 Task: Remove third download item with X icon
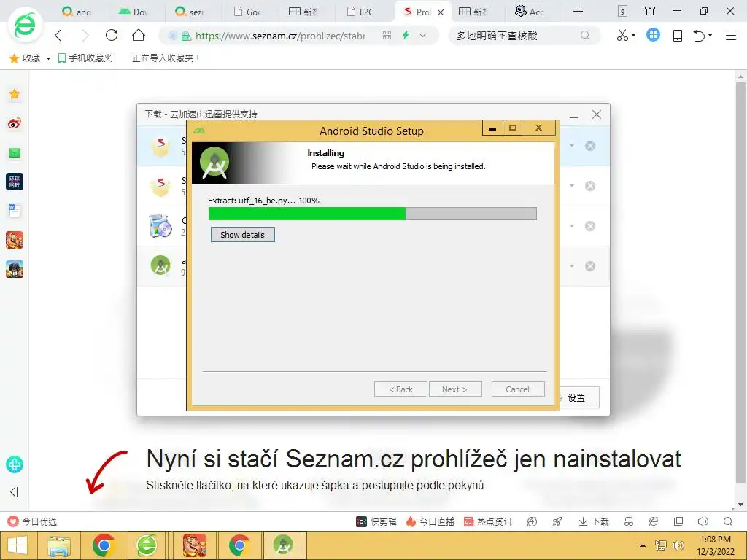pos(590,226)
